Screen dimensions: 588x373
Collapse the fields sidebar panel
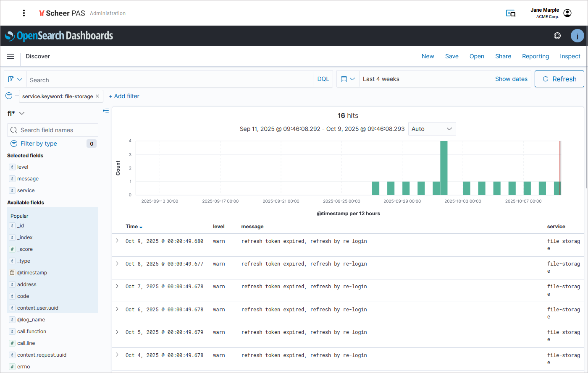tap(106, 111)
